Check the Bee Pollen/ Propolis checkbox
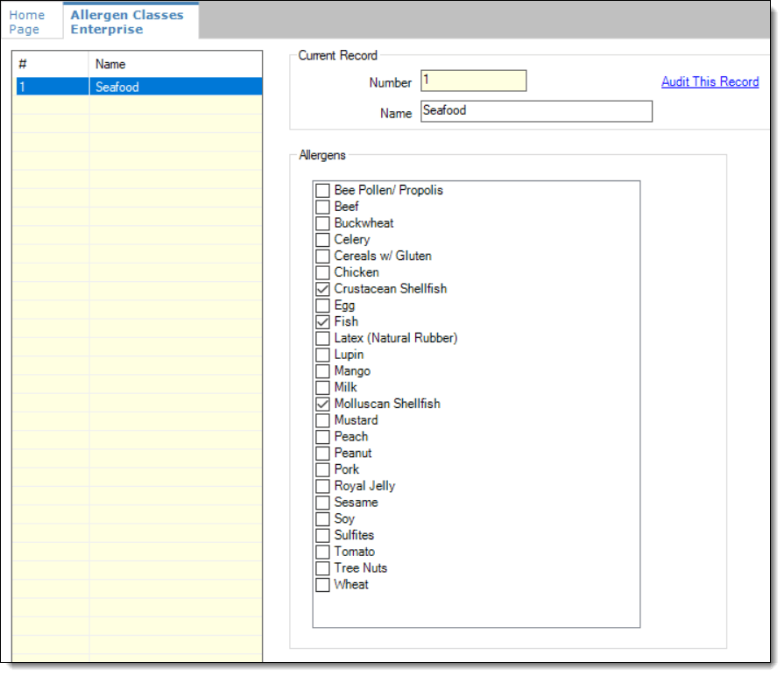The image size is (784, 676). tap(322, 190)
